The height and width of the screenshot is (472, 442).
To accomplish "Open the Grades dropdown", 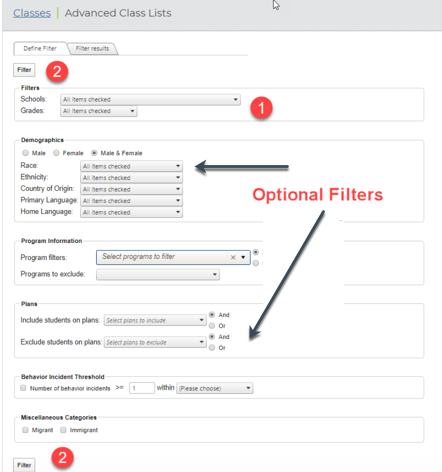I will [x=99, y=111].
